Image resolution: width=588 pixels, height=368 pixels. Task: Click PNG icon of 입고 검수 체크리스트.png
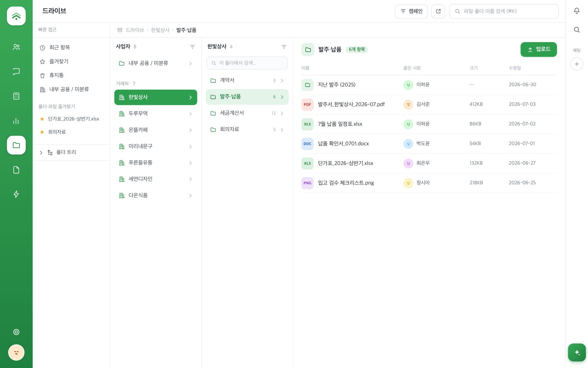[307, 183]
